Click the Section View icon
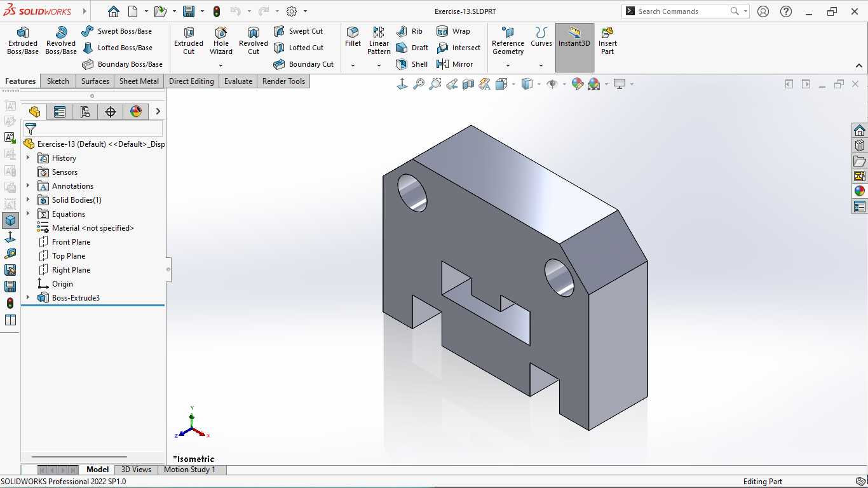Screen dimensions: 868x488 (468, 84)
